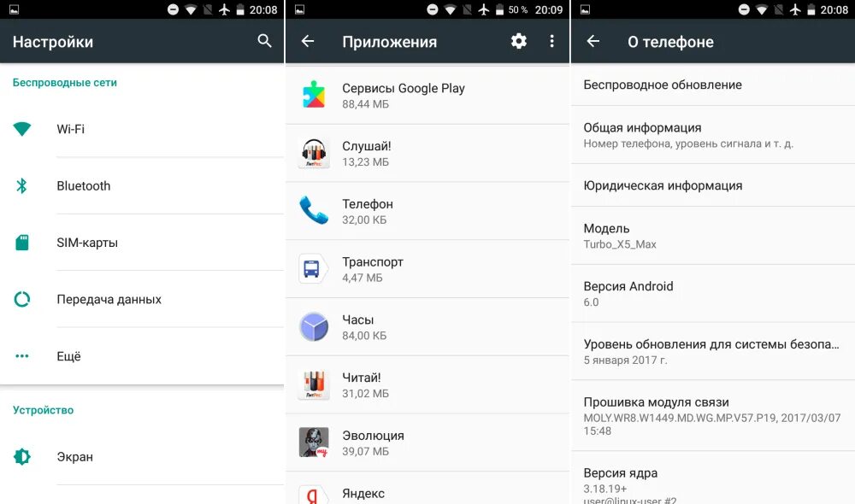Open Яндекс app entry
855x504 pixels.
pos(427,489)
